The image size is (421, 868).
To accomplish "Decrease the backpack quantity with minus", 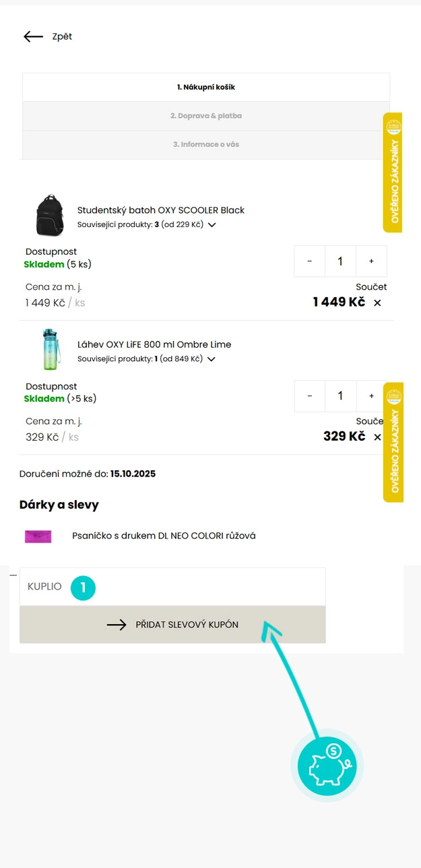I will tap(309, 261).
